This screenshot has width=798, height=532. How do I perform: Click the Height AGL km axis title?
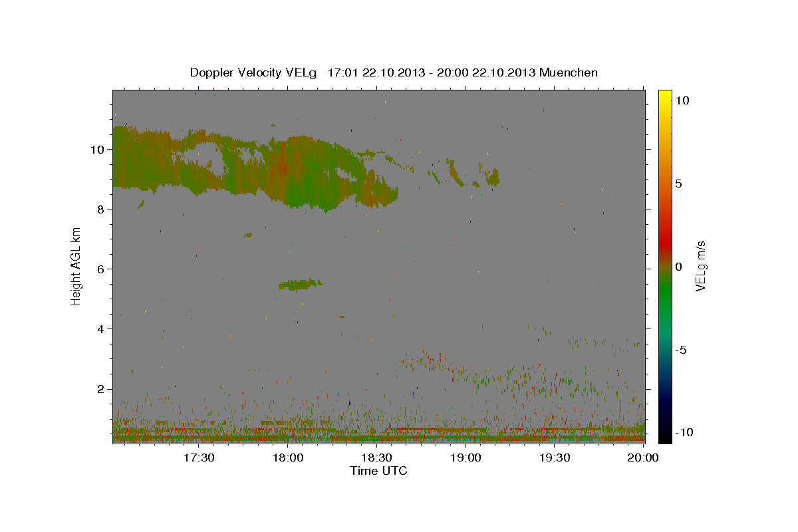click(x=76, y=267)
